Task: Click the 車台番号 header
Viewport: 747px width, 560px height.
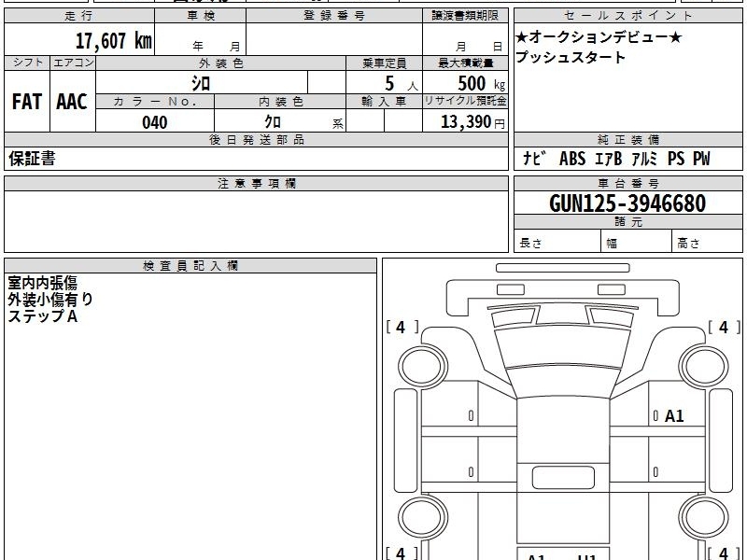Action: 628,183
